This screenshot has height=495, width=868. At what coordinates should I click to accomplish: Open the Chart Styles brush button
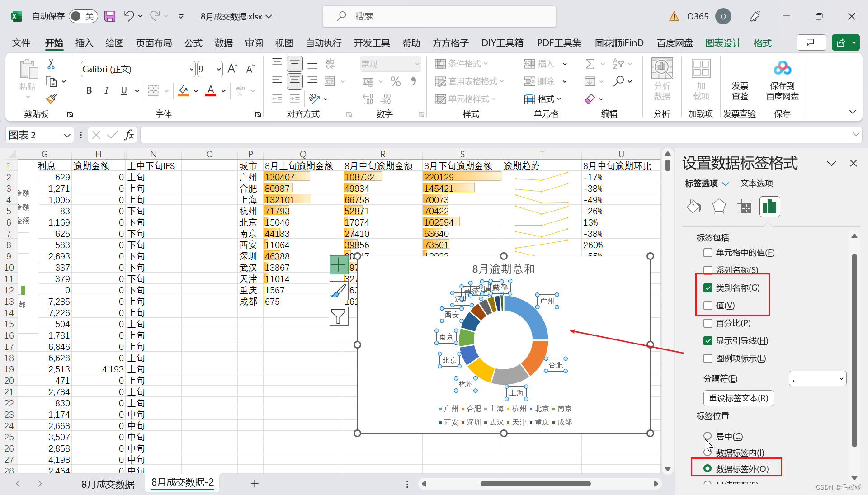pyautogui.click(x=339, y=291)
